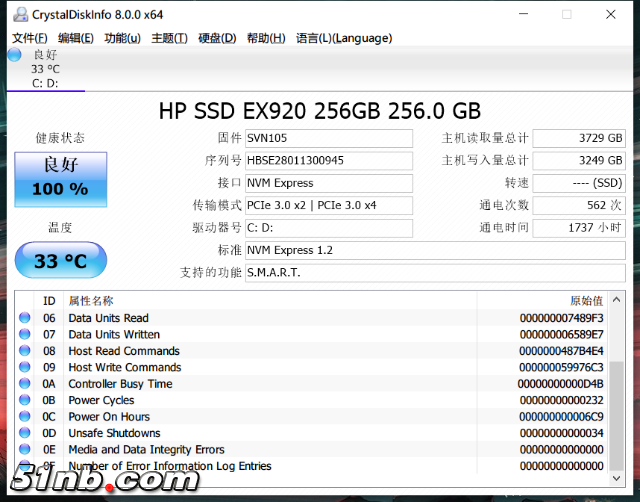Click the rotation rate value ---- (SSD)

pyautogui.click(x=579, y=183)
